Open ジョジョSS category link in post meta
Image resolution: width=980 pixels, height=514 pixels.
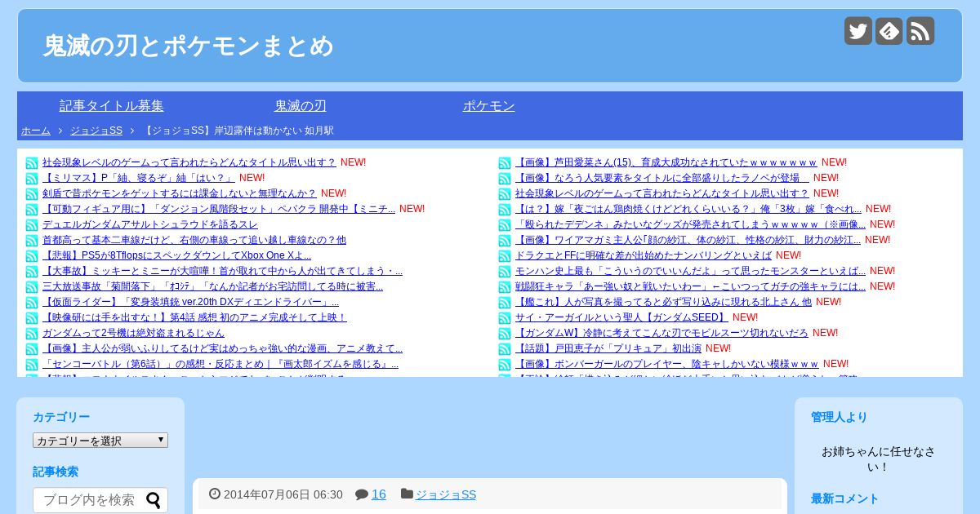click(x=446, y=494)
